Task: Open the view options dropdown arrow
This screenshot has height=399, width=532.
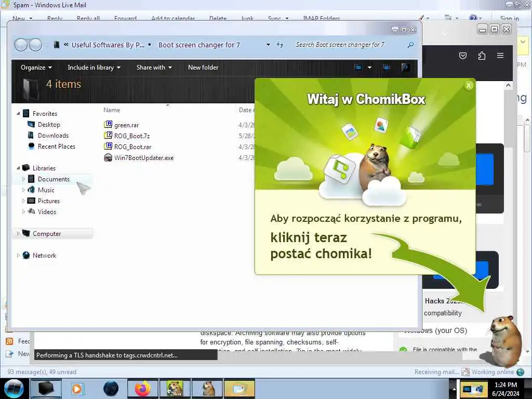Action: [369, 67]
